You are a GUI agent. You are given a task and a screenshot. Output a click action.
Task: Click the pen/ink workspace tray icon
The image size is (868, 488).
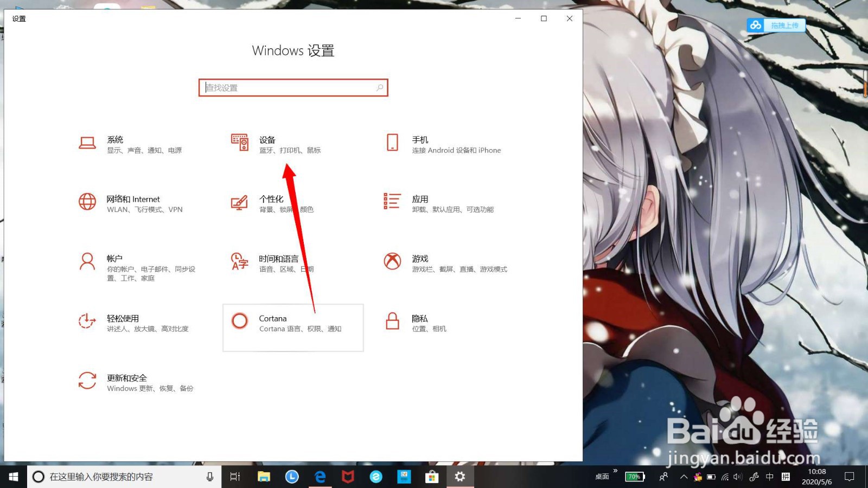click(x=754, y=477)
